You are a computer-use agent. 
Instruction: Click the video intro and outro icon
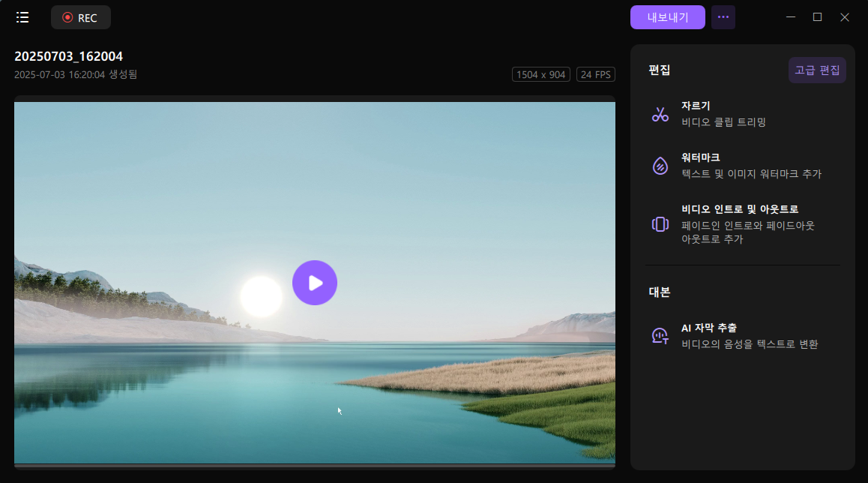[x=660, y=224]
